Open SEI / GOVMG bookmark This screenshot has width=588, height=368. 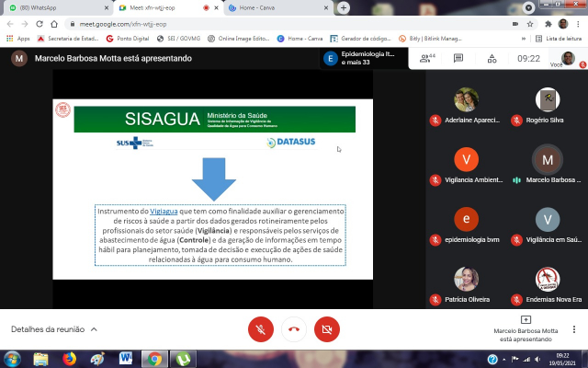coord(178,39)
